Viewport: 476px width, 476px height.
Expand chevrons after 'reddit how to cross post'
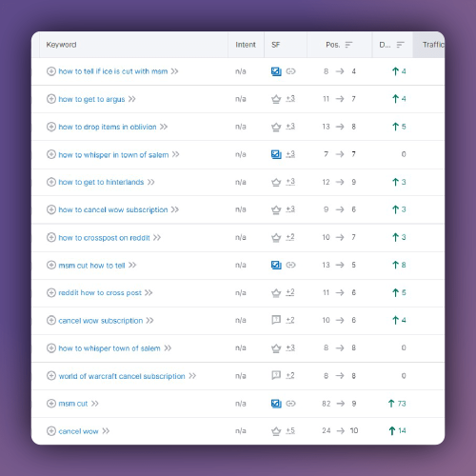(149, 292)
